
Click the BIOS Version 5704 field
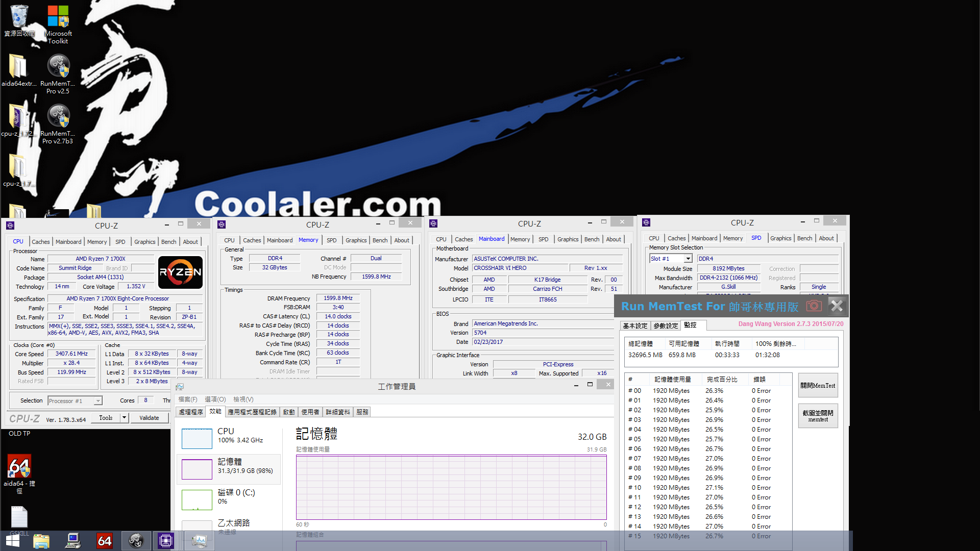[543, 333]
